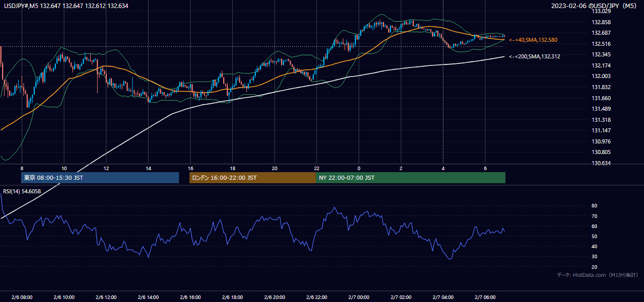The height and width of the screenshot is (302, 644).
Task: Click the 東京 08:00-15:30 JST session bar
Action: (x=100, y=178)
